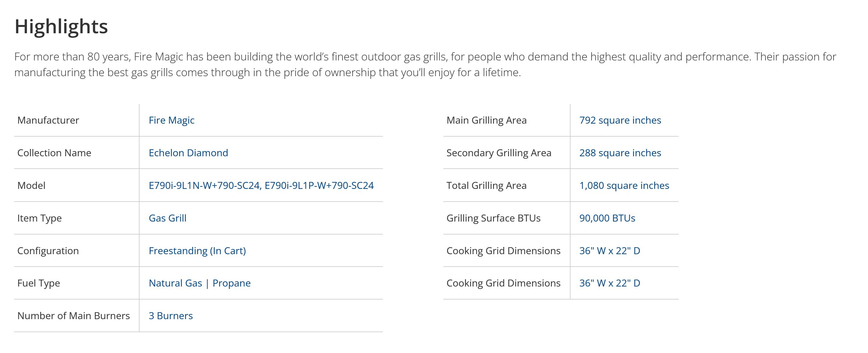This screenshot has width=868, height=353.
Task: Open the Gas Grill item type link
Action: click(167, 218)
